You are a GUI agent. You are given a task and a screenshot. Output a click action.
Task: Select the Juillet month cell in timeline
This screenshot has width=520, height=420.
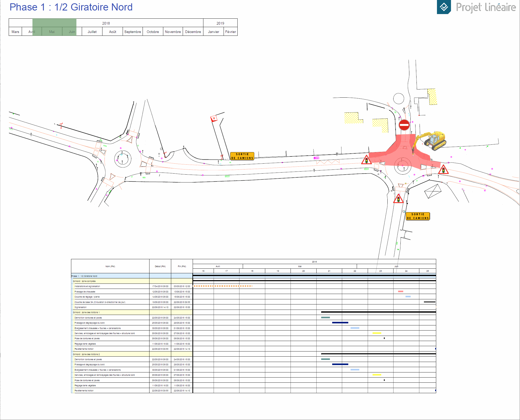[x=92, y=32]
